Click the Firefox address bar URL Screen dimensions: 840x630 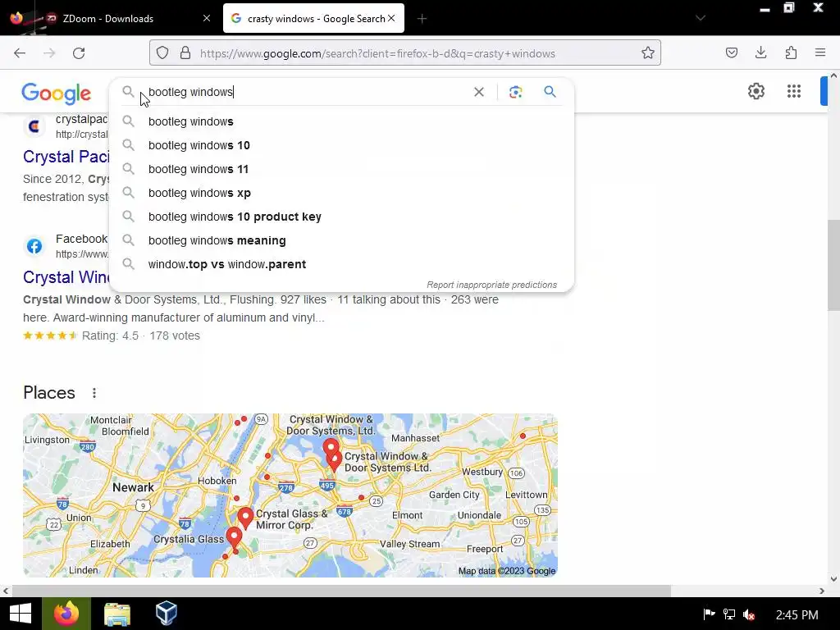(377, 53)
